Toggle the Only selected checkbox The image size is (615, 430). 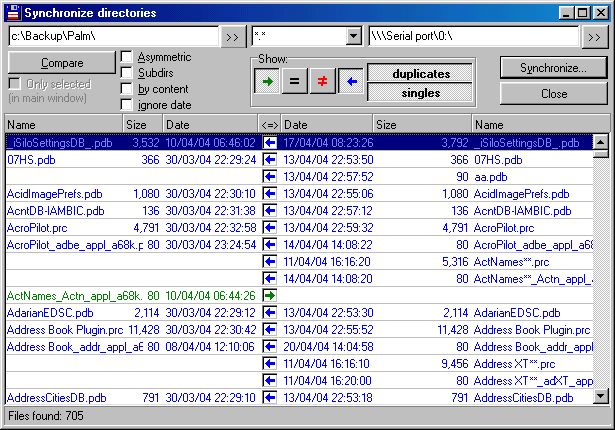coord(15,84)
